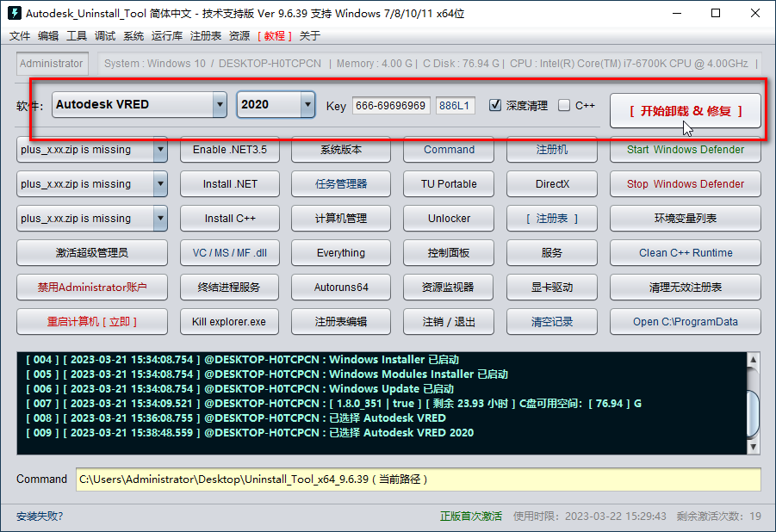776x532 pixels.
Task: Click the 开始卸载 & 修复 button
Action: [x=686, y=111]
